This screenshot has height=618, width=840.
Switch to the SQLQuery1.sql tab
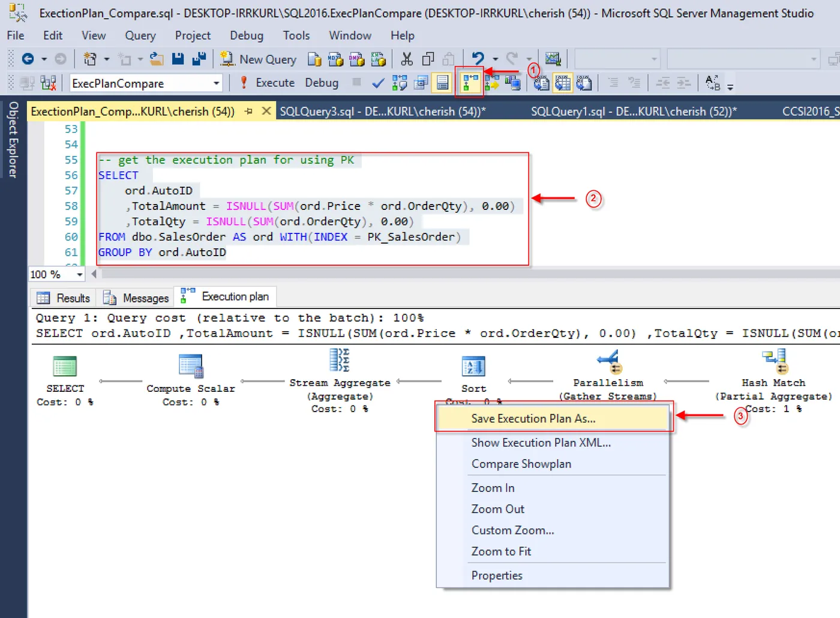pyautogui.click(x=634, y=111)
